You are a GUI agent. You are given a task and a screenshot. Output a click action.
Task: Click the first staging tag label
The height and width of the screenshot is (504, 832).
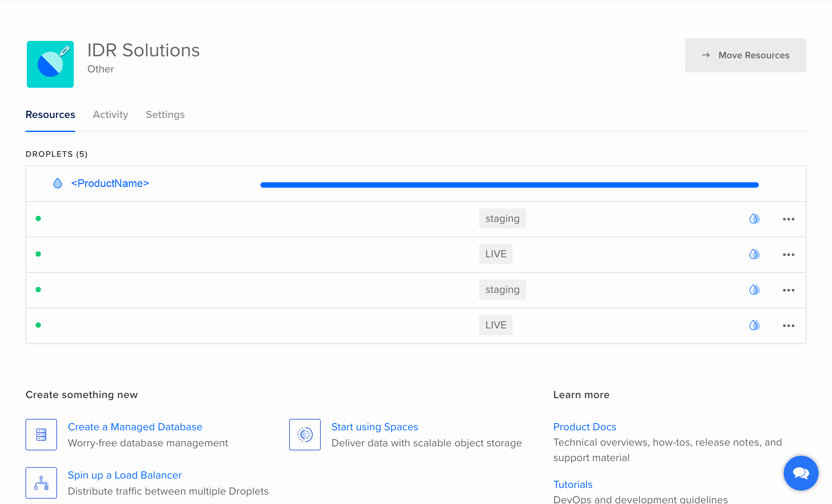(502, 218)
